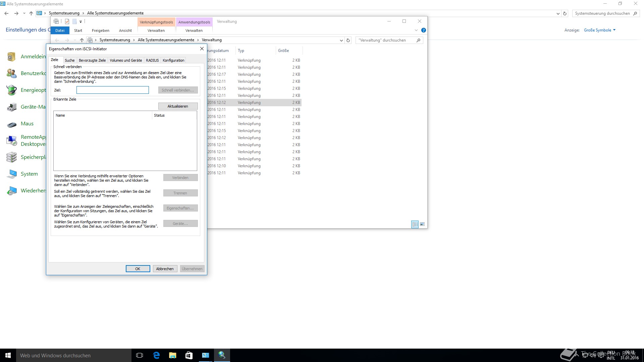Open the Windows Start menu
Viewport: 644px width, 362px height.
pos(8,355)
